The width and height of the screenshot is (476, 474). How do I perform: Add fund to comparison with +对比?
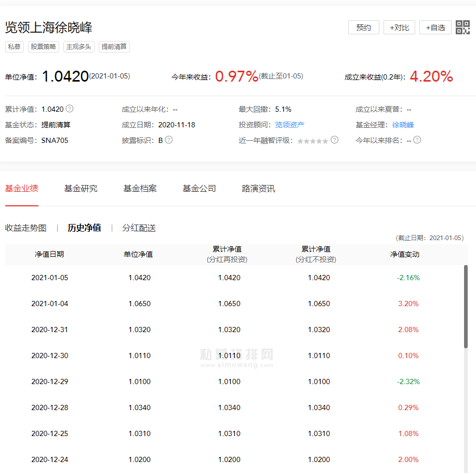pyautogui.click(x=399, y=28)
